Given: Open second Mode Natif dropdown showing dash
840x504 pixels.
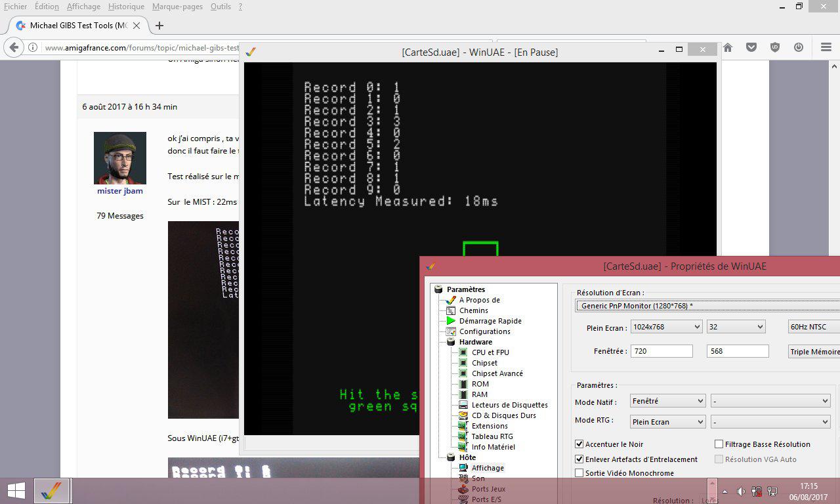Looking at the screenshot, I should (770, 401).
